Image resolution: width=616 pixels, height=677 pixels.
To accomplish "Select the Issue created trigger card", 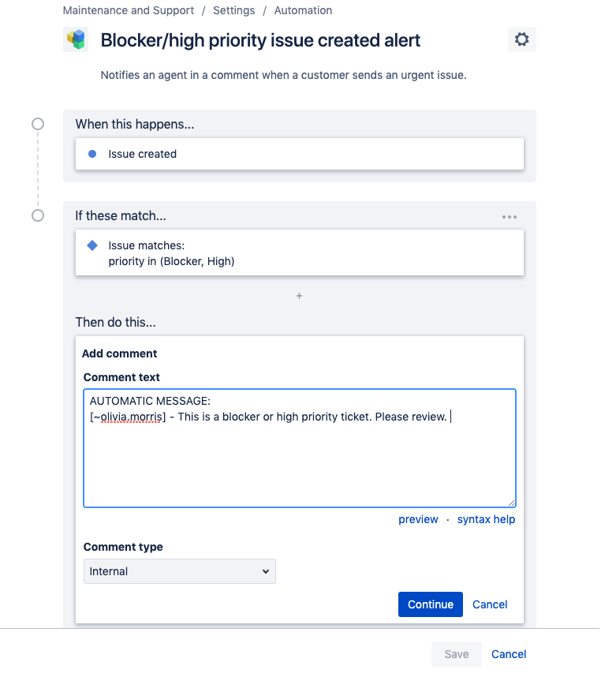I will tap(300, 154).
